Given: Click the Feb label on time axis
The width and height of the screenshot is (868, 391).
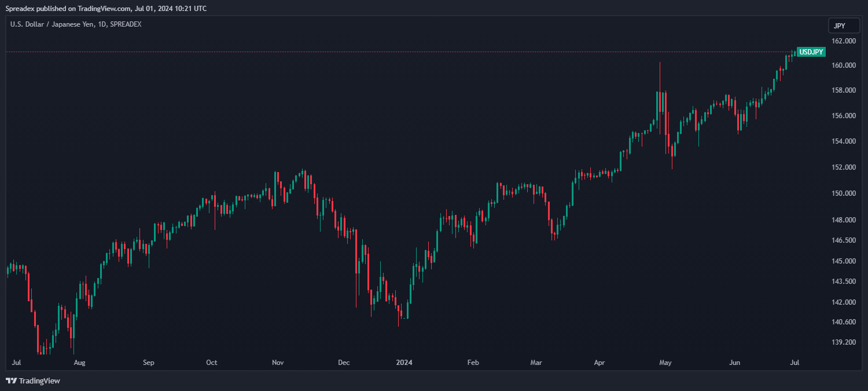Looking at the screenshot, I should point(473,363).
